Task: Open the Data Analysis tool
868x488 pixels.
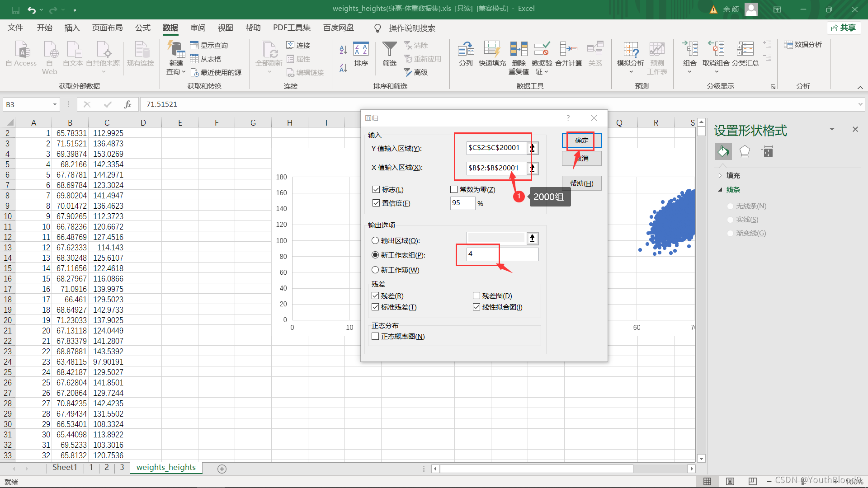Action: click(x=803, y=44)
